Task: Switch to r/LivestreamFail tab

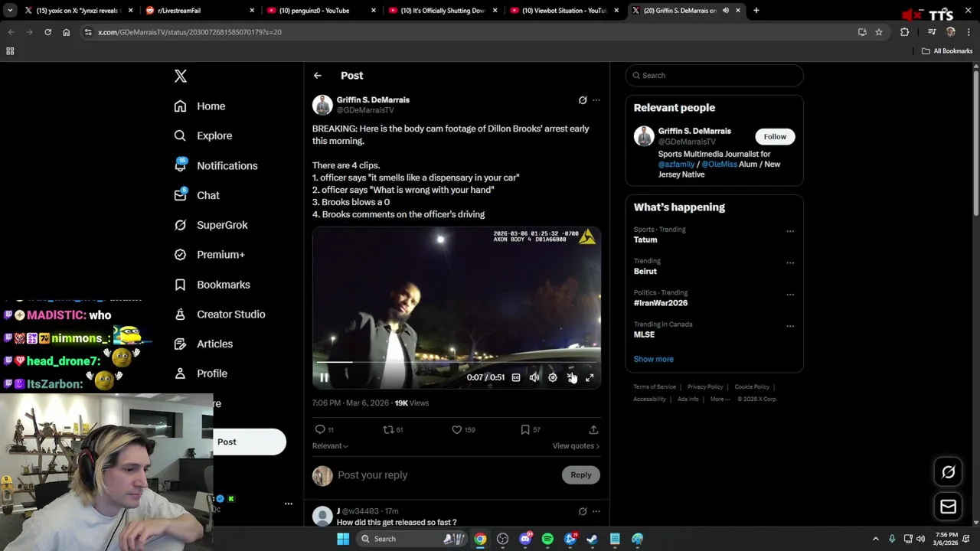Action: click(x=199, y=11)
